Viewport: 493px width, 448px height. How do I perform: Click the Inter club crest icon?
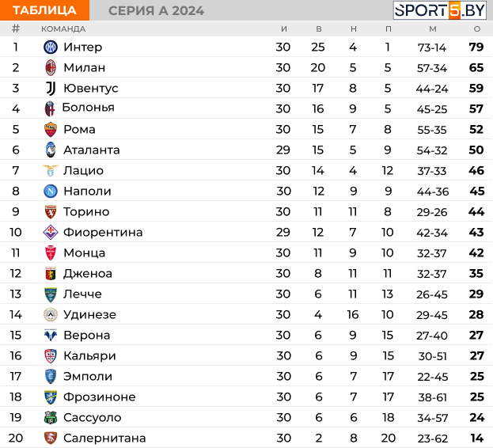(x=51, y=47)
